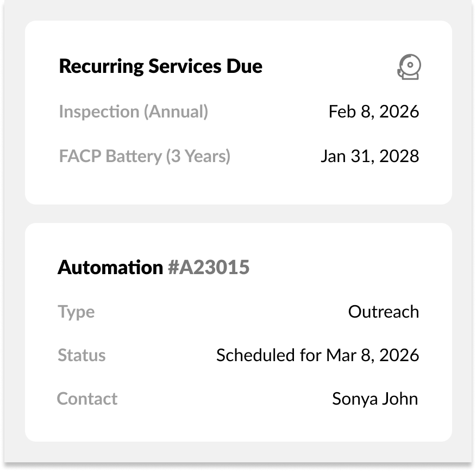Click the Contact field label
The width and height of the screenshot is (476, 471).
[x=87, y=399]
